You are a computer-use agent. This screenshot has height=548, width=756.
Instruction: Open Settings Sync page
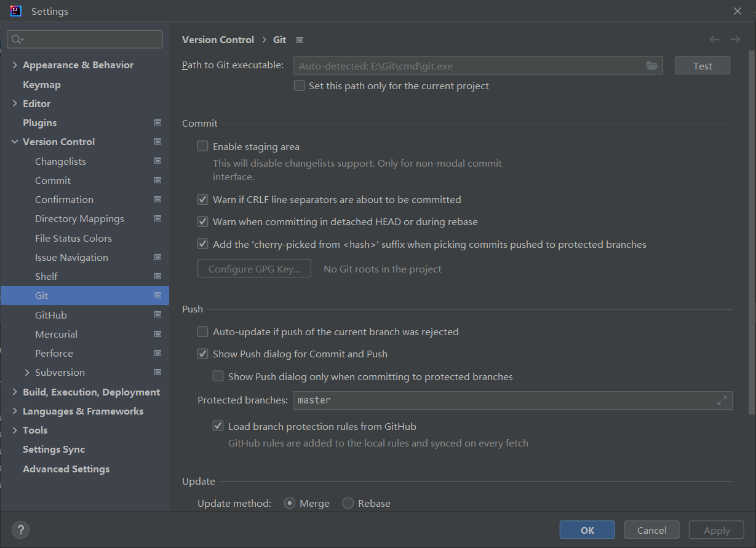coord(54,449)
